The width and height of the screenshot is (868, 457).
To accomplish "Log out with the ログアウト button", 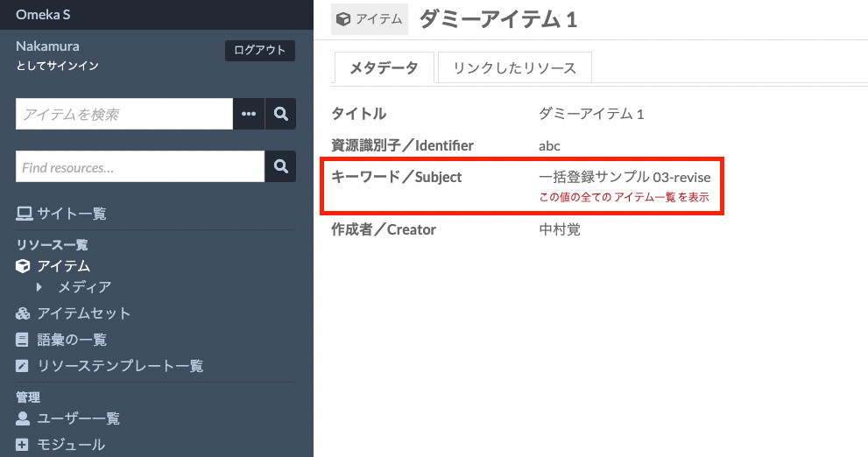I will tap(259, 51).
